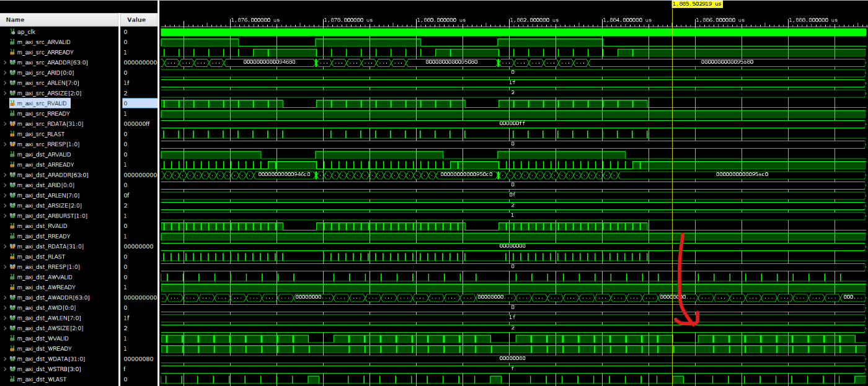Click the bus icon of m_axi_dst_AWADDR[63:0]
The height and width of the screenshot is (386, 868).
pyautogui.click(x=13, y=297)
